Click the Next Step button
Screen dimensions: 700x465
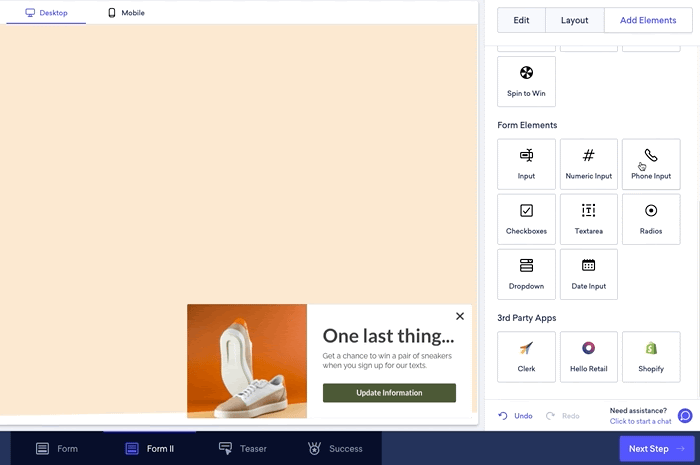(x=655, y=449)
